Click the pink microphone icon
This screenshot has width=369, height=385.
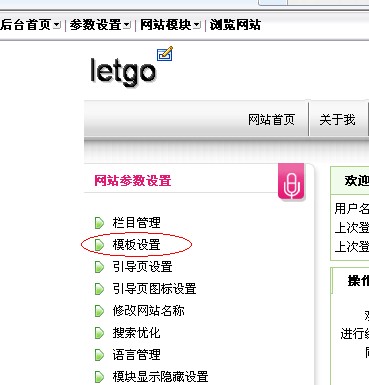291,182
